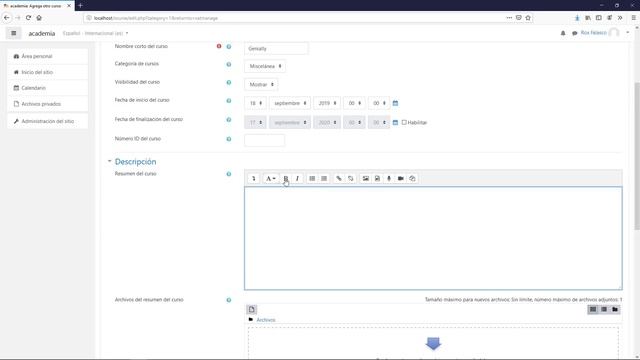This screenshot has width=640, height=360.
Task: Insert an unordered bullet list
Action: pos(312,178)
